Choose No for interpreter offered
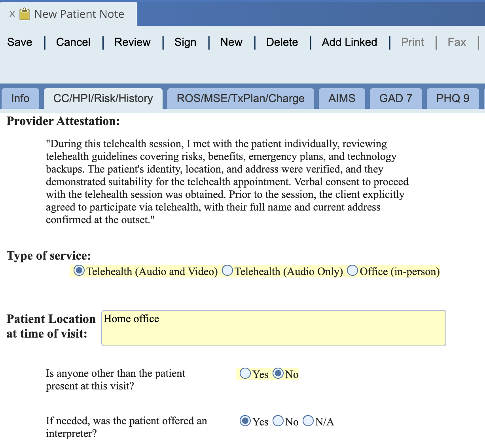This screenshot has width=485, height=448. [x=278, y=421]
